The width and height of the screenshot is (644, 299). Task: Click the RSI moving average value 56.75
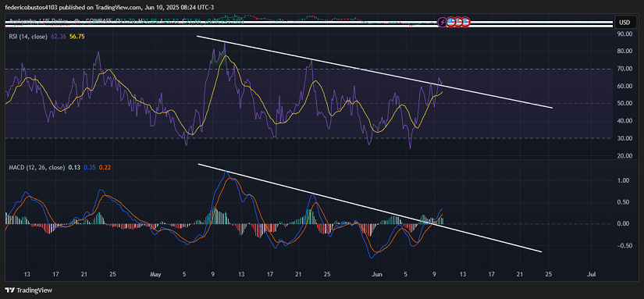tap(76, 37)
